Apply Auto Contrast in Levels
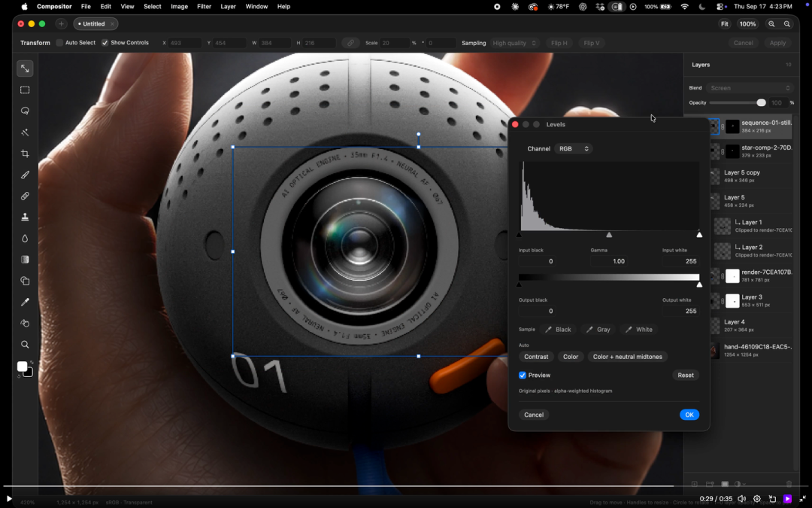The width and height of the screenshot is (812, 508). pyautogui.click(x=536, y=357)
